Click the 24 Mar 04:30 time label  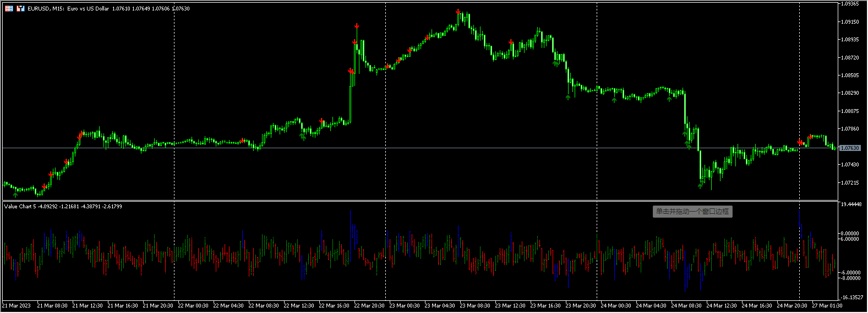click(x=651, y=306)
